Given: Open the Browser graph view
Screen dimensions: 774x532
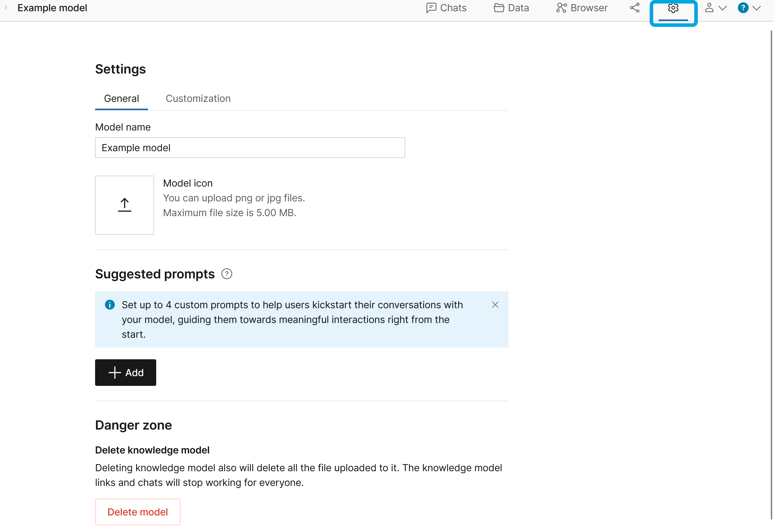Looking at the screenshot, I should (582, 8).
